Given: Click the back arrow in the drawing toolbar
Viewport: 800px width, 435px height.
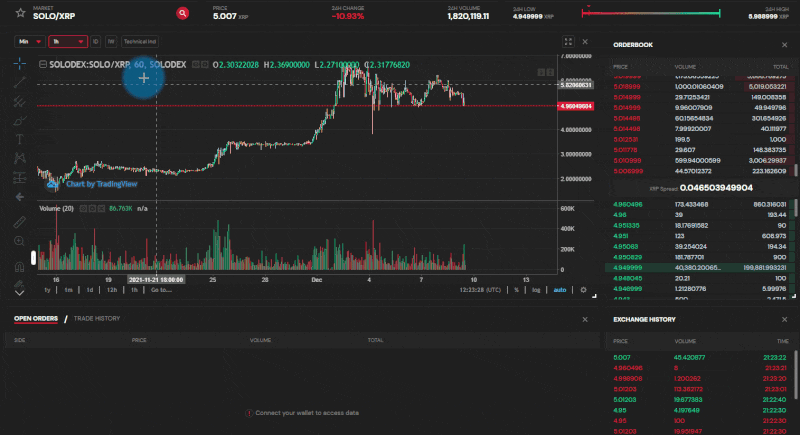Looking at the screenshot, I should click(19, 197).
